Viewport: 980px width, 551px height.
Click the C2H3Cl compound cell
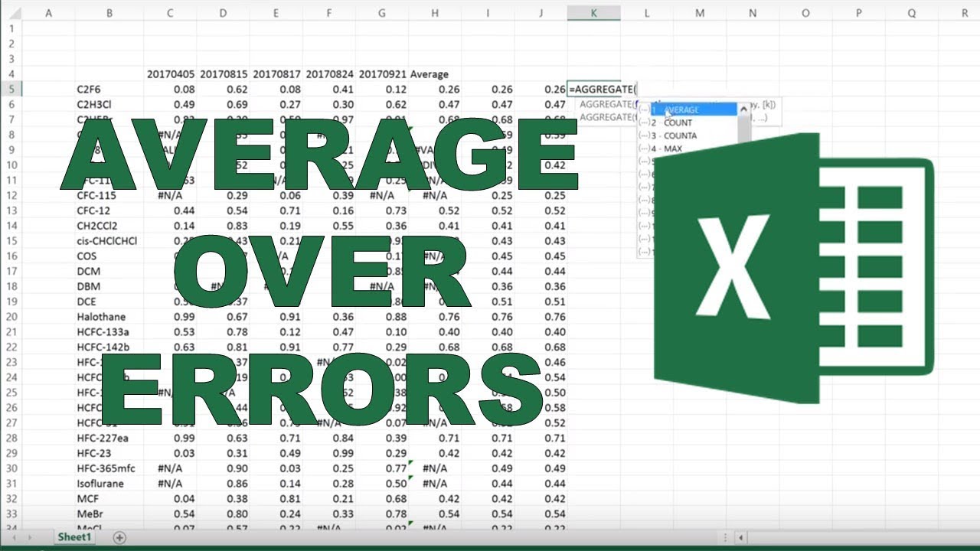coord(109,104)
